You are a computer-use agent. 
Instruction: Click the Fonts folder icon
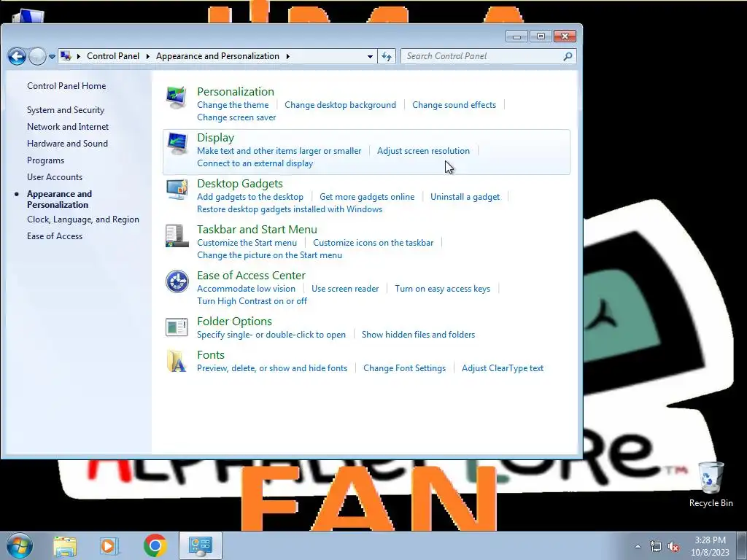pos(177,361)
